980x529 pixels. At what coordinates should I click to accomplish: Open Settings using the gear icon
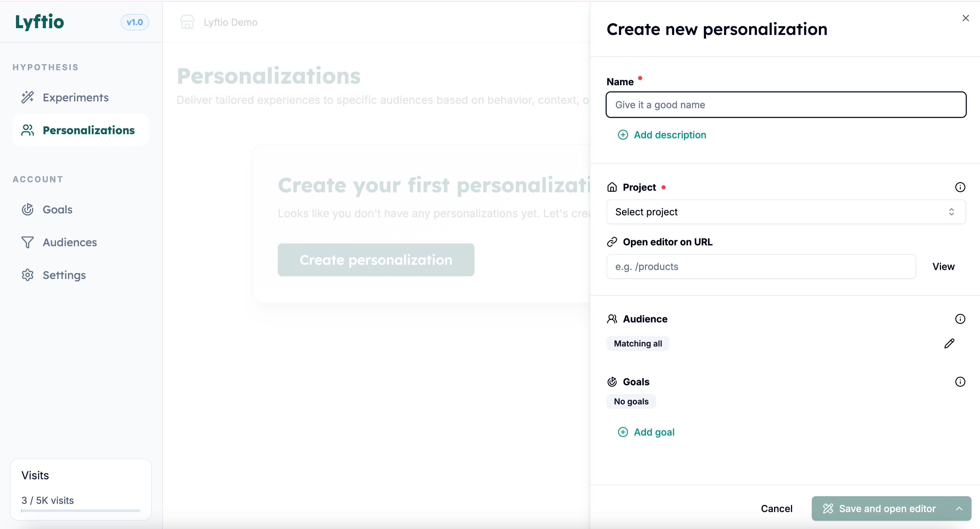pyautogui.click(x=27, y=275)
